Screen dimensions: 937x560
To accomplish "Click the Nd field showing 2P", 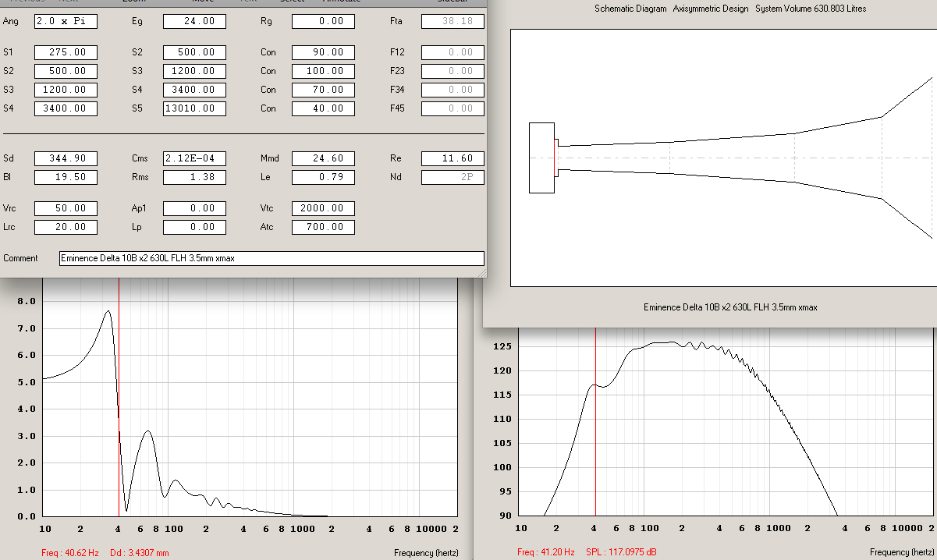I will (453, 177).
